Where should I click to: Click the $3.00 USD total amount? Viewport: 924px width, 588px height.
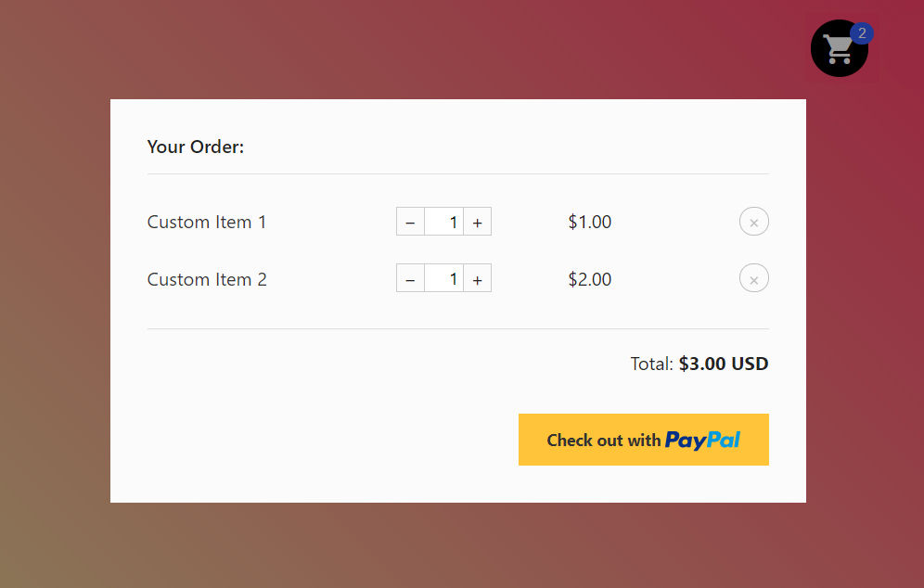(724, 364)
